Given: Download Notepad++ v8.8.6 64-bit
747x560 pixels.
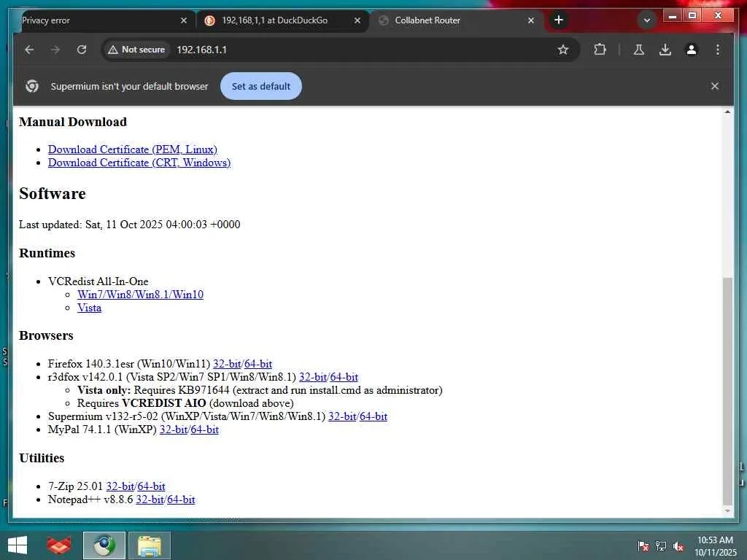Looking at the screenshot, I should [x=182, y=499].
